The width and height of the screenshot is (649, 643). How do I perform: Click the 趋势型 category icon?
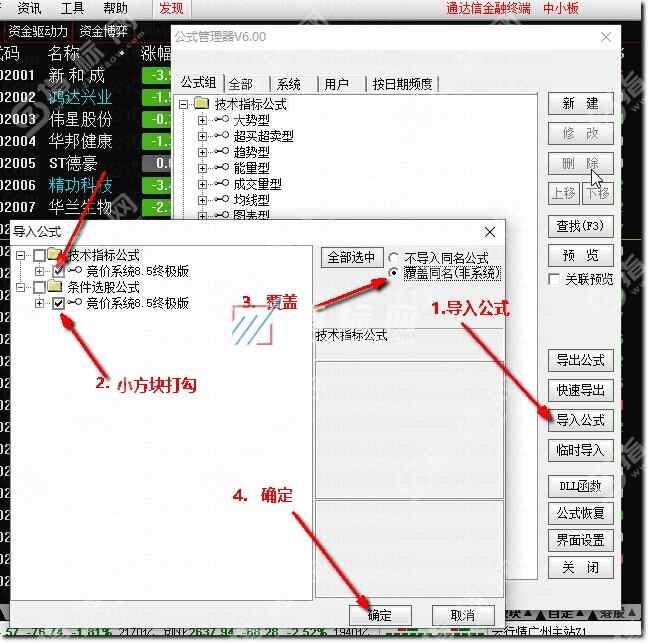[221, 152]
